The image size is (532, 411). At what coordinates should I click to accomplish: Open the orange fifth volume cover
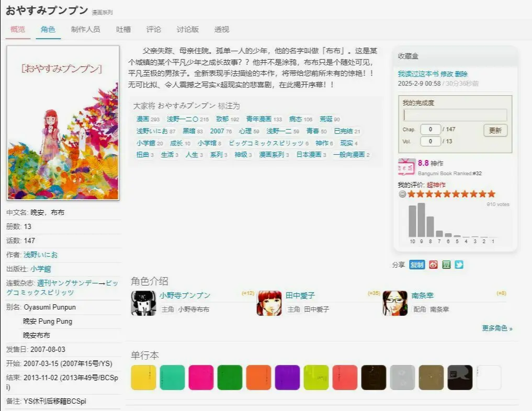[258, 378]
